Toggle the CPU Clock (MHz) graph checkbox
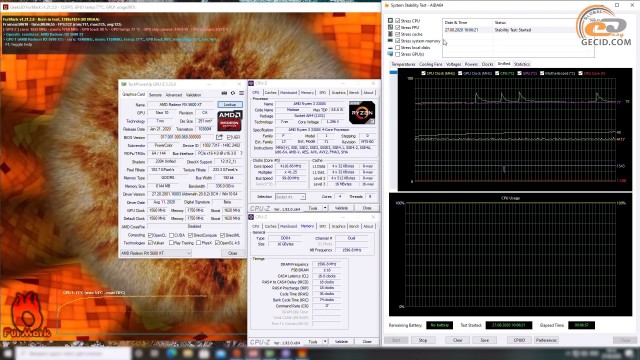The height and width of the screenshot is (360, 640). pos(424,73)
